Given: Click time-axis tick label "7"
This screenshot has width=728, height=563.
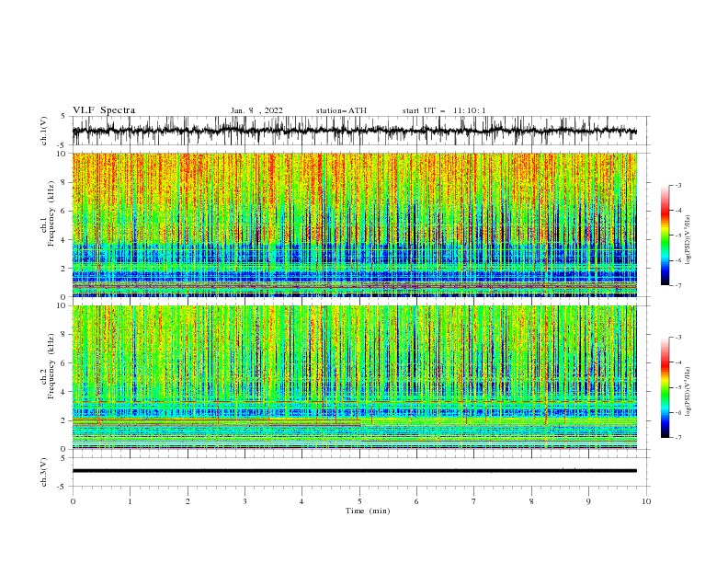Looking at the screenshot, I should (x=473, y=501).
